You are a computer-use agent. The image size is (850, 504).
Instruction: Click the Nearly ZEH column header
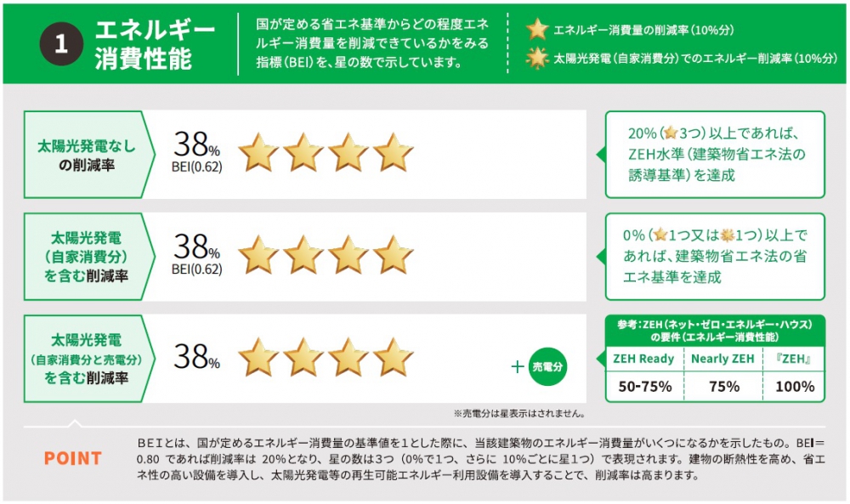[x=722, y=359]
